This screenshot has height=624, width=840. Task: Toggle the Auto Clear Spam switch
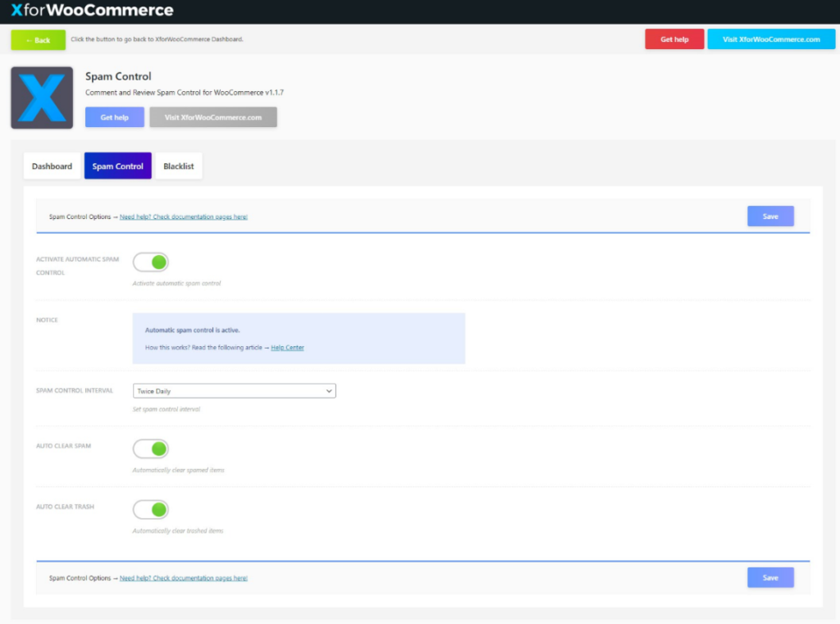click(151, 449)
